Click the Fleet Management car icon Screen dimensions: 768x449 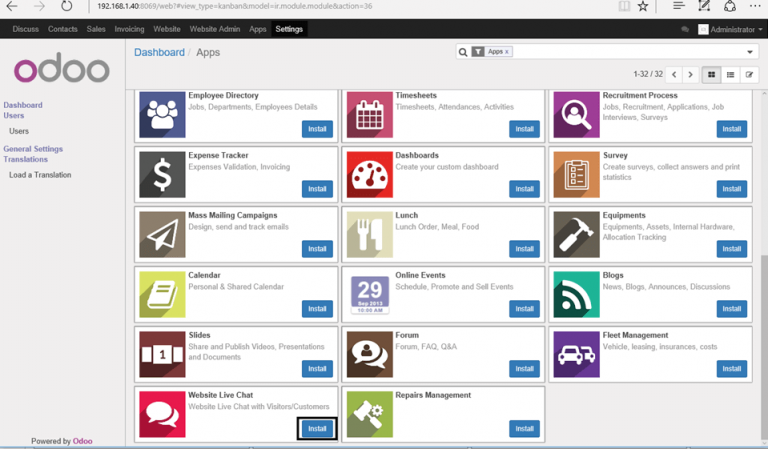[x=576, y=354]
